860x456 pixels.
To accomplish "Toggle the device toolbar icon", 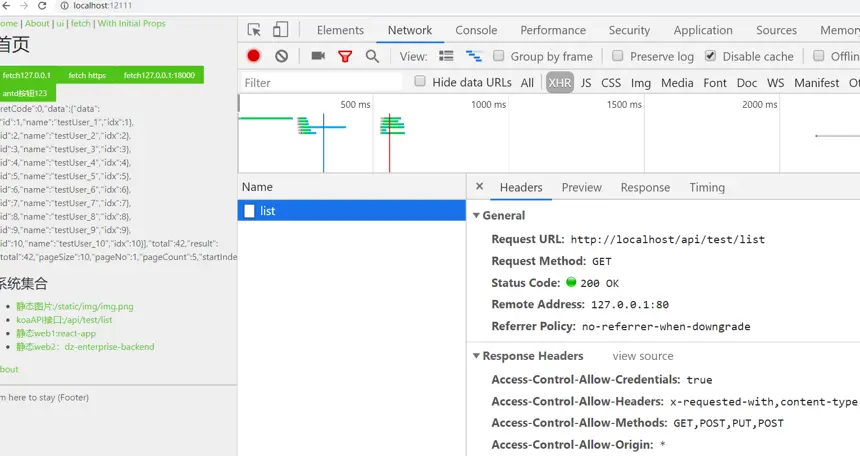I will click(280, 30).
